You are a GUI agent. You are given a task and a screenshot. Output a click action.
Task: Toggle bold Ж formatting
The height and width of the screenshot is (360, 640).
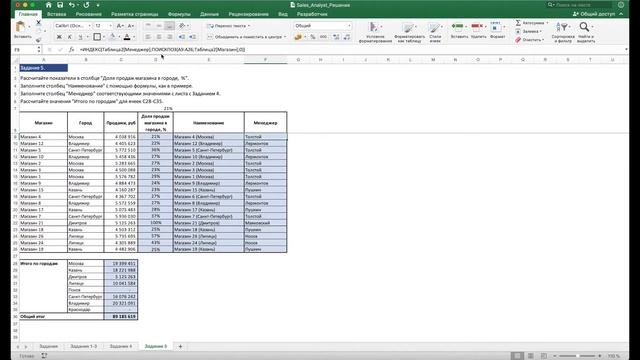[59, 37]
